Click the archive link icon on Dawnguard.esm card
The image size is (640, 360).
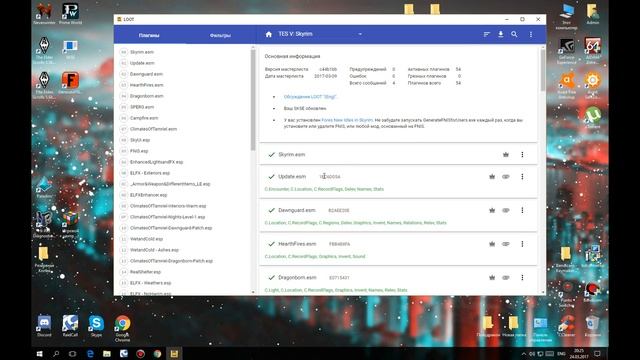point(506,211)
